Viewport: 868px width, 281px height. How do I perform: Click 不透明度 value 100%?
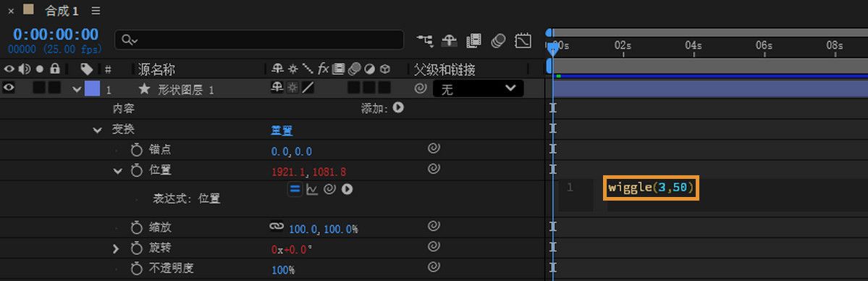(x=283, y=270)
